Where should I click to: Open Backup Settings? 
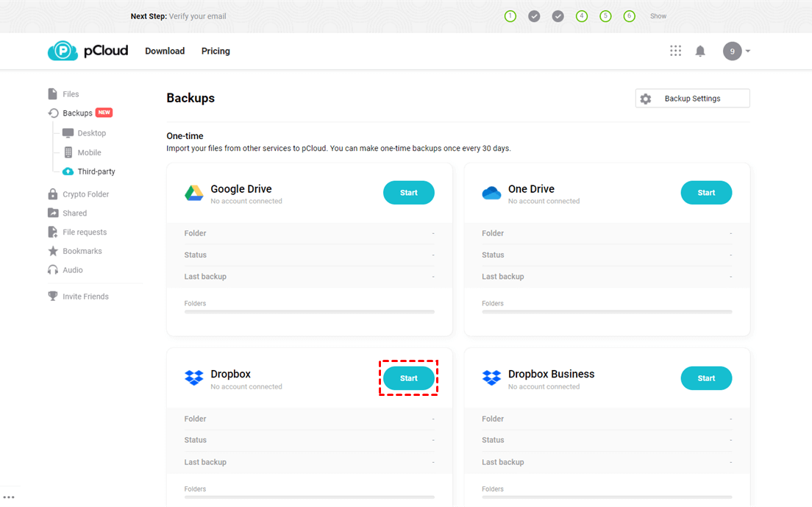click(x=692, y=99)
